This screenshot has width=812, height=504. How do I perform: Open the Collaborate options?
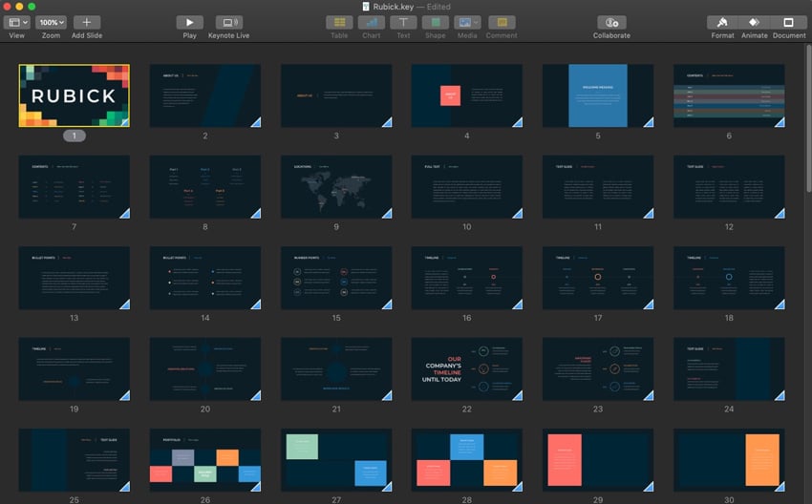611,22
